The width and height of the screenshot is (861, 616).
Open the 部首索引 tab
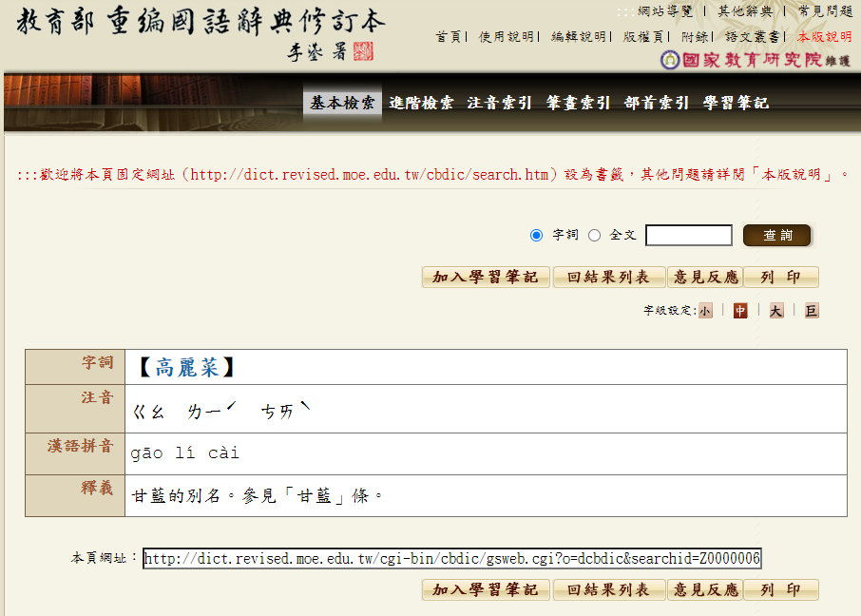pyautogui.click(x=656, y=103)
